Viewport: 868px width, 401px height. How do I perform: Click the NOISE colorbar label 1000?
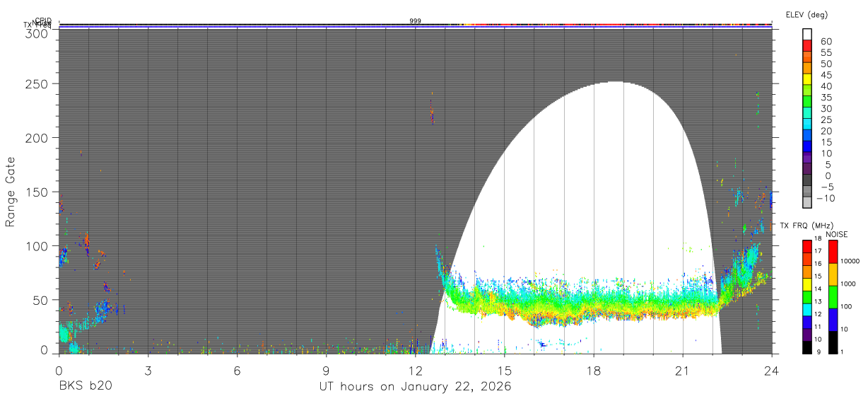[x=849, y=284]
